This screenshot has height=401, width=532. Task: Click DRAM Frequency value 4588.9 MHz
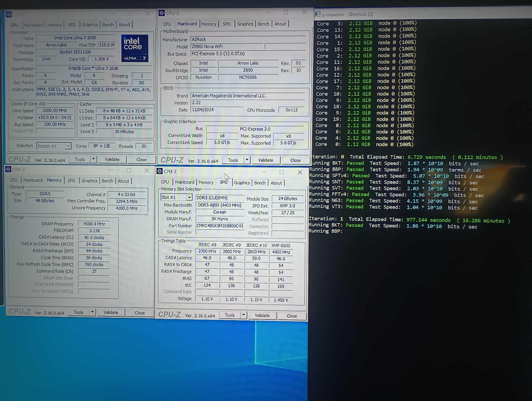pos(94,224)
